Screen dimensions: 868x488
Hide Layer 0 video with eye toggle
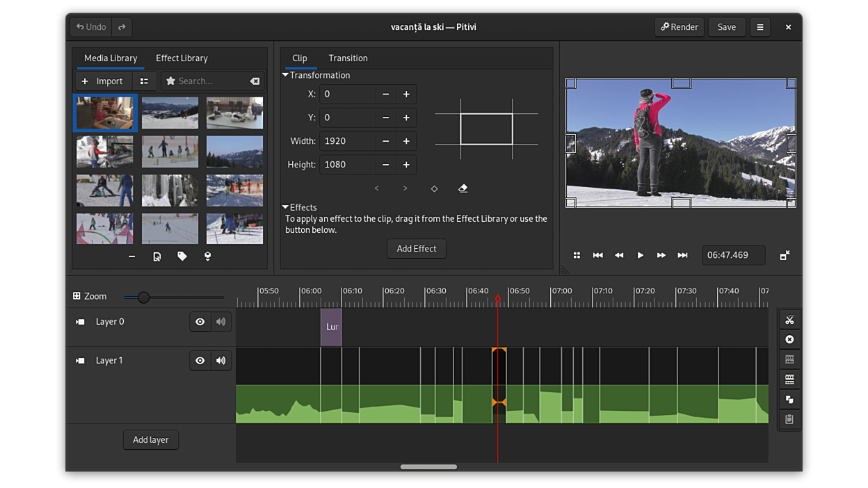pos(200,322)
